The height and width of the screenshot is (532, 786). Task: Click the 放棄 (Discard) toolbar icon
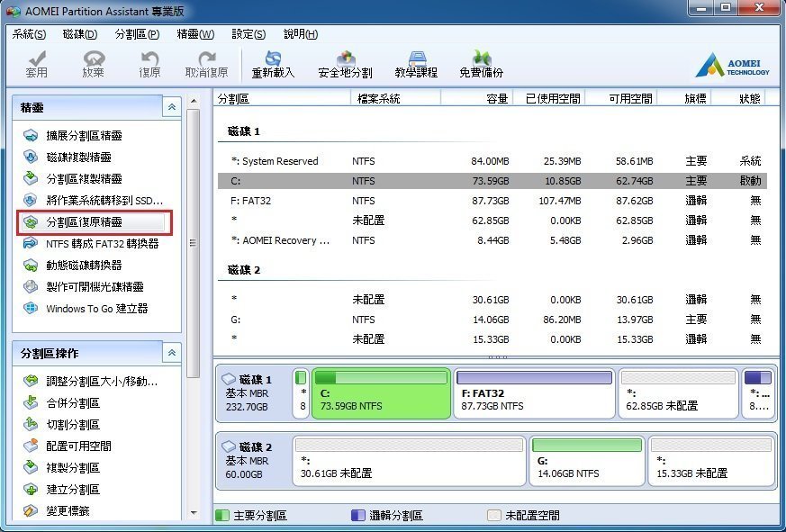(x=94, y=58)
